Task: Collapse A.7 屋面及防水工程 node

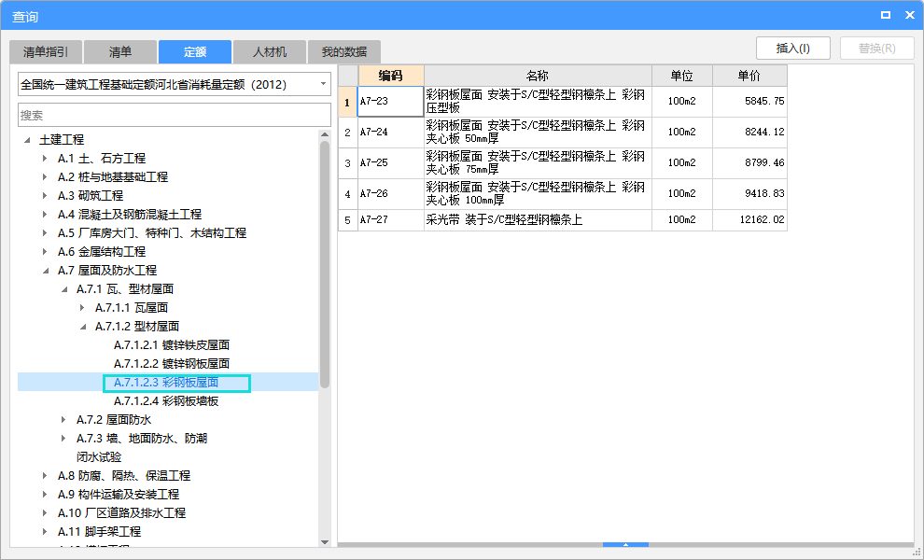Action: 46,271
